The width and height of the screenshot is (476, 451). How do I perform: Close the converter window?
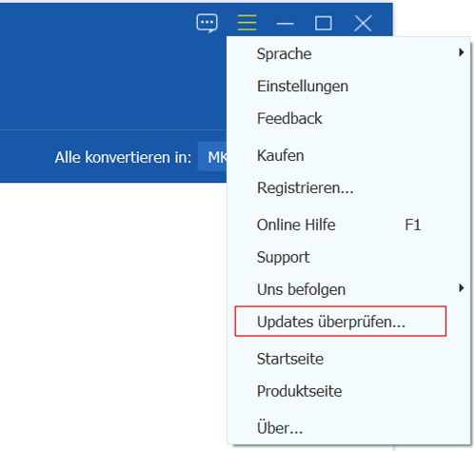(x=363, y=23)
